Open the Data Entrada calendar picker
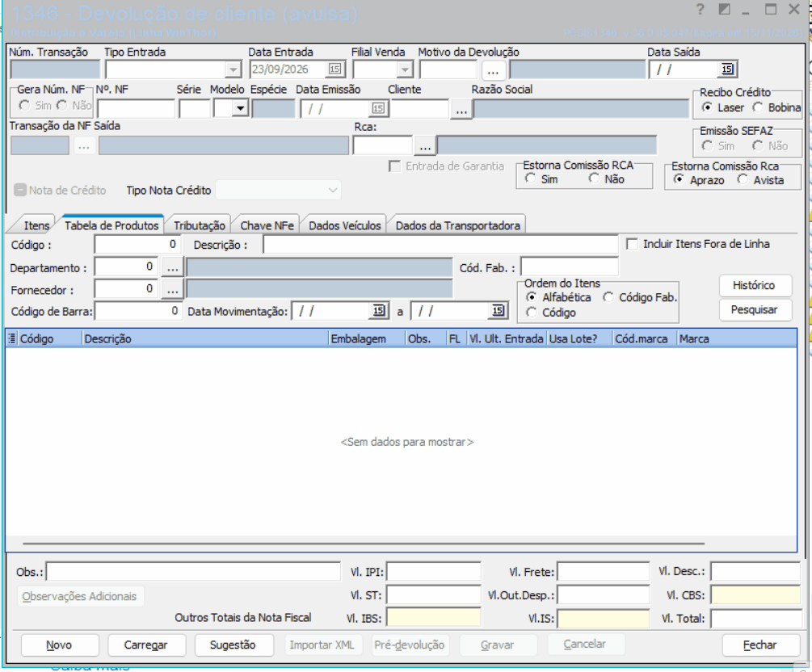Screen dimensions: 812x672 334,69
